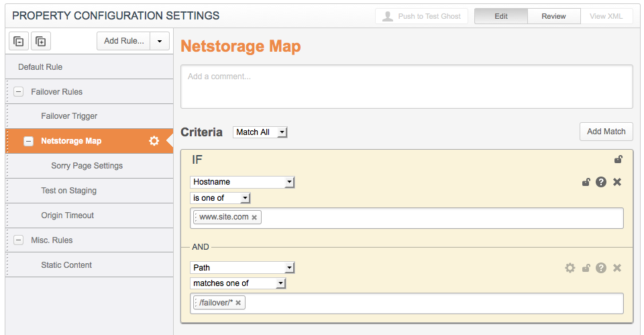
Task: Remove the Hostname match criterion
Action: 617,182
